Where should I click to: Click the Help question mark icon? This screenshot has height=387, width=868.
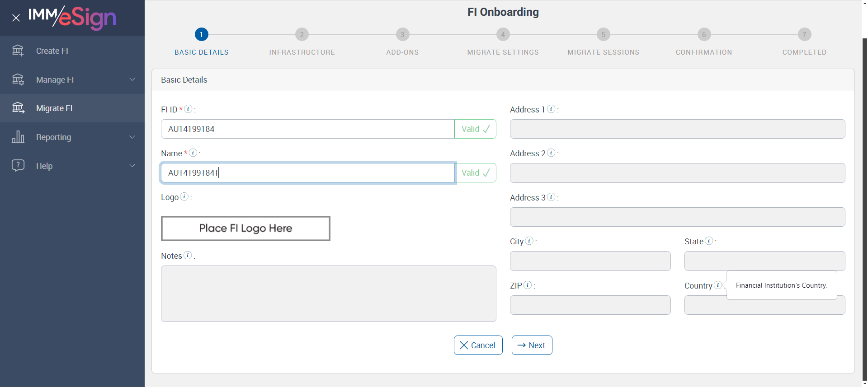click(x=18, y=166)
